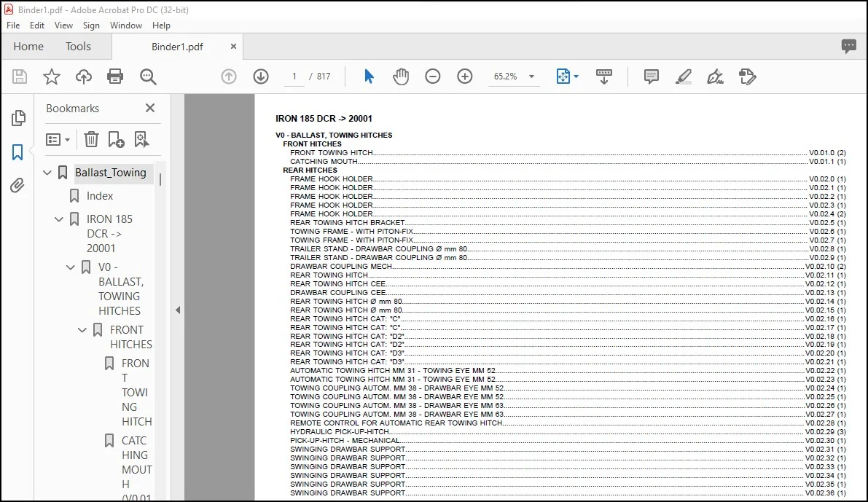The image size is (868, 502).
Task: Open the Attachments paperclip panel
Action: click(17, 185)
